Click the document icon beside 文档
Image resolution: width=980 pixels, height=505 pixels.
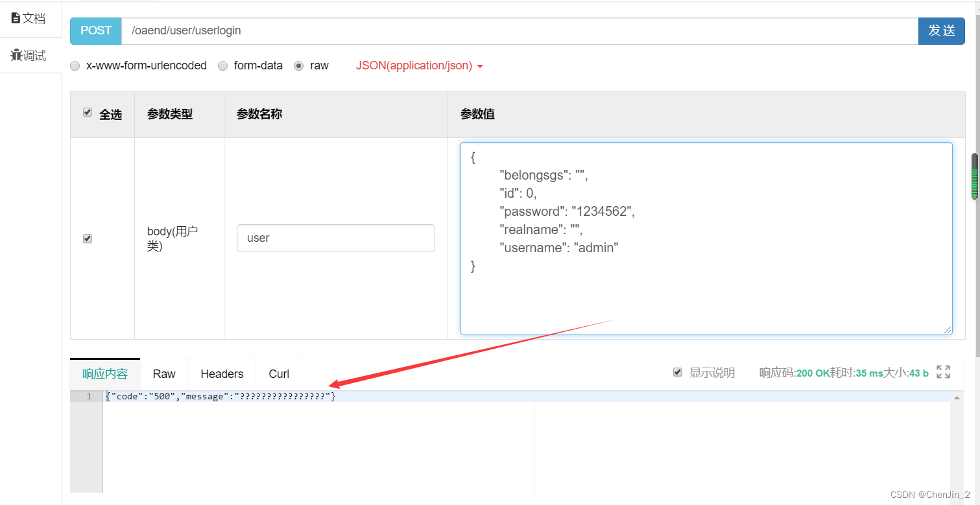click(16, 18)
